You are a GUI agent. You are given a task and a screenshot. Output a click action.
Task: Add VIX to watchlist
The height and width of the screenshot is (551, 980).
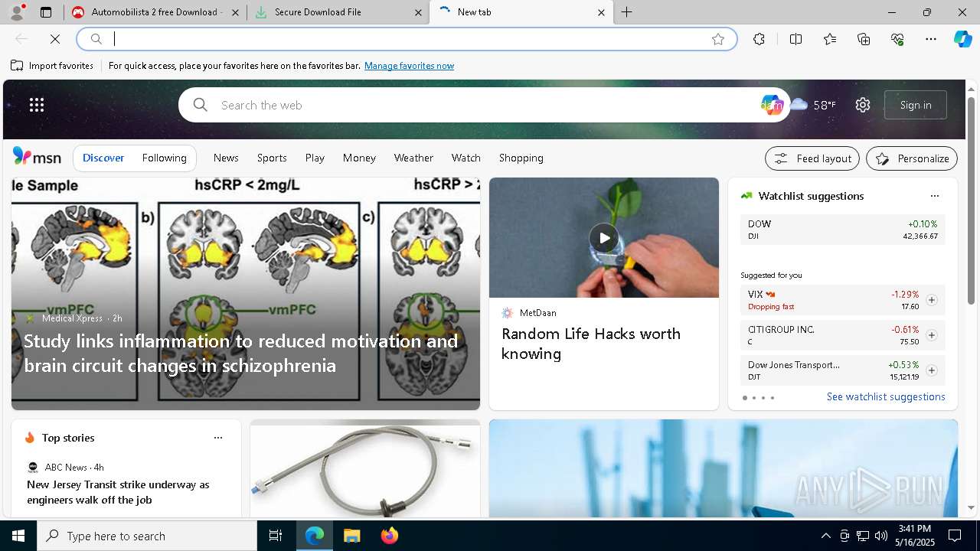931,300
